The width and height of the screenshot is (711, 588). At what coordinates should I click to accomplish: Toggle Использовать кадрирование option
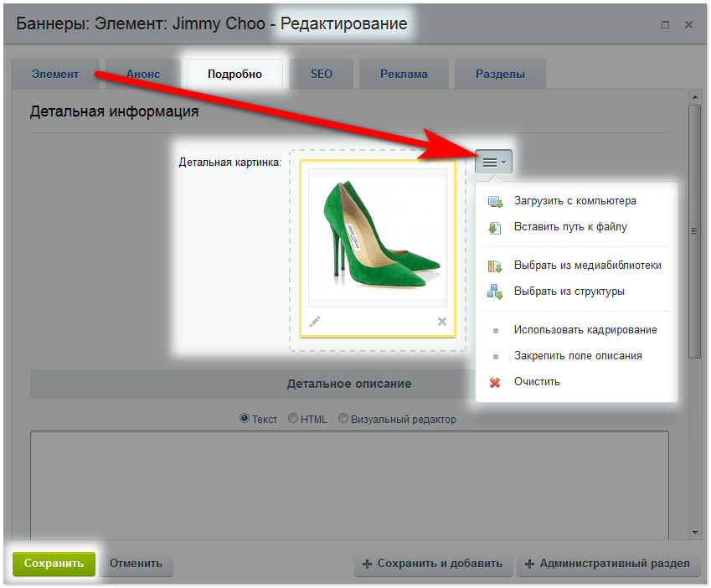pyautogui.click(x=585, y=329)
